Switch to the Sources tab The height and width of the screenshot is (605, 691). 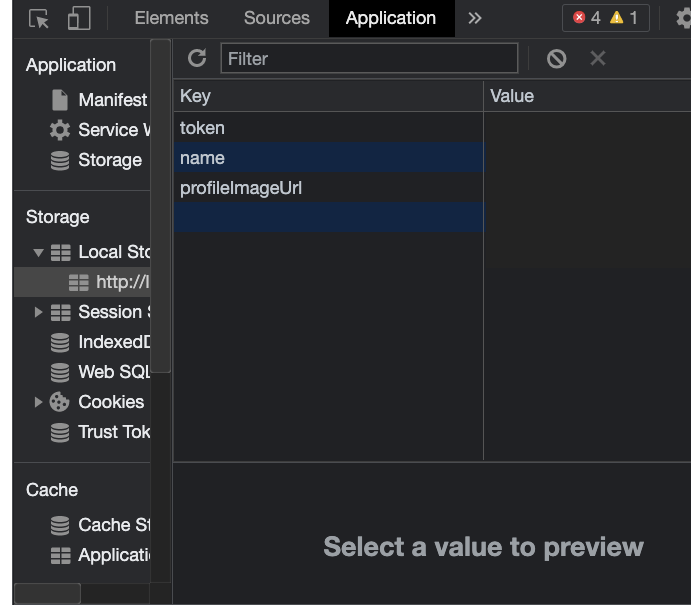(276, 18)
